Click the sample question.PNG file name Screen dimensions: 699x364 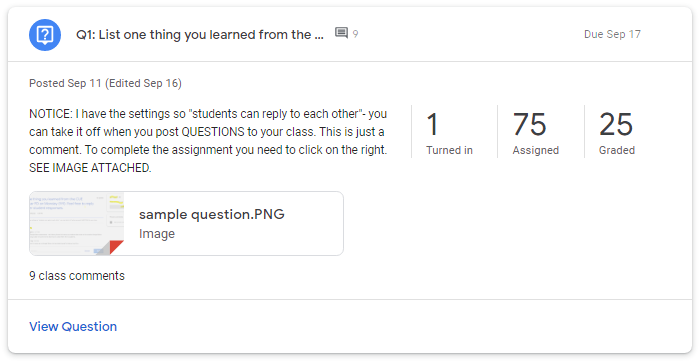(212, 214)
